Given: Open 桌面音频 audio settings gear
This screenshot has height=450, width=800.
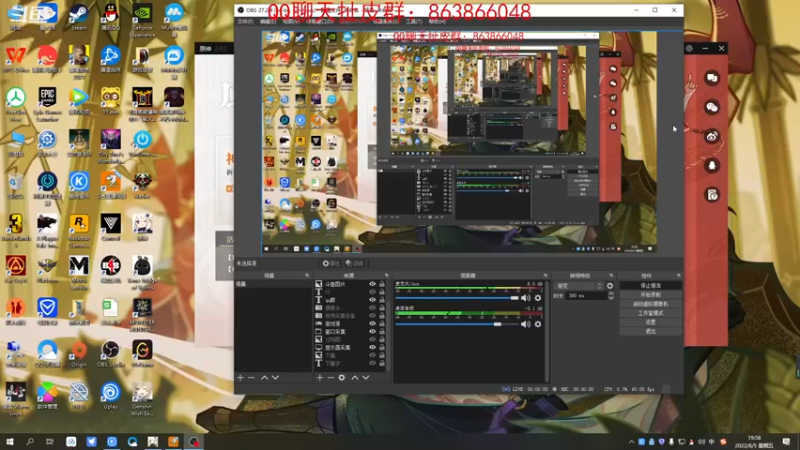Looking at the screenshot, I should coord(538,324).
